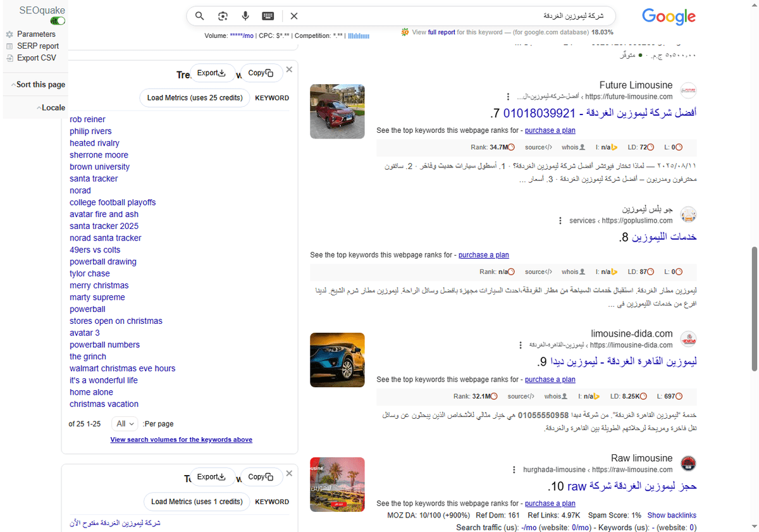Disable the SEOquake extension toggle
This screenshot has width=759, height=532.
(x=57, y=20)
